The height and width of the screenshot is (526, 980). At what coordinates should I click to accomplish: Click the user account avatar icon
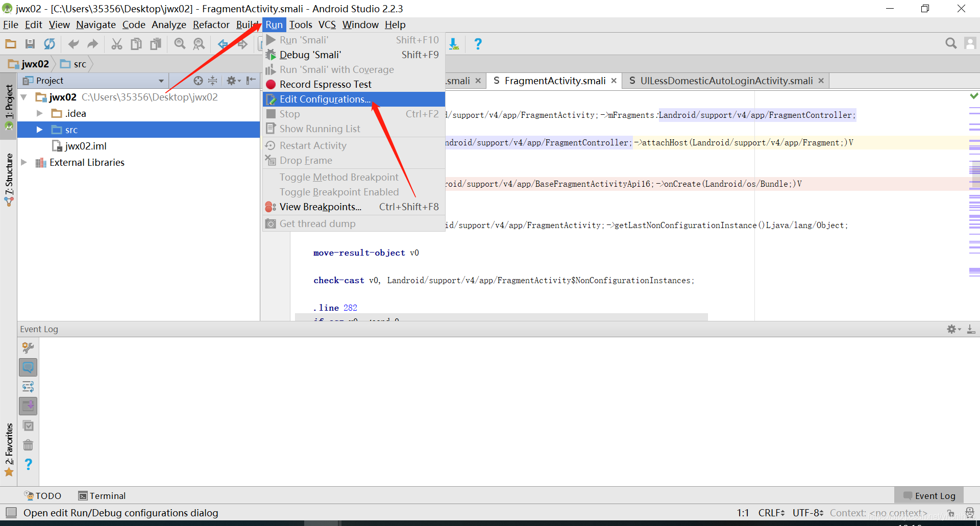pyautogui.click(x=970, y=43)
